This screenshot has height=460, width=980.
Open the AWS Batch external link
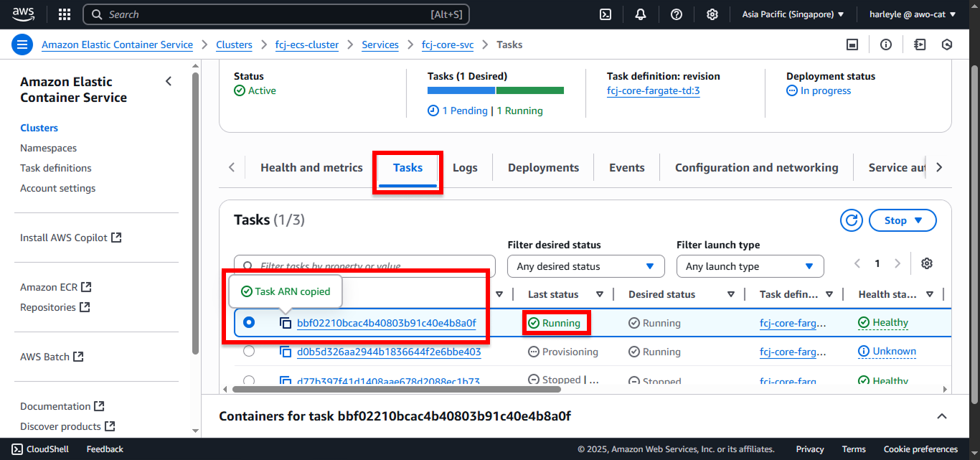pos(52,357)
